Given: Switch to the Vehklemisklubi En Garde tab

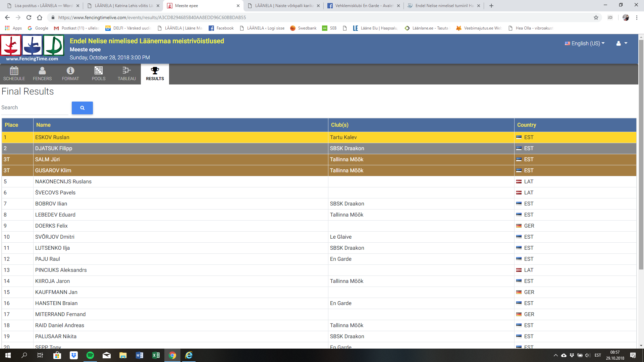Looking at the screenshot, I should [363, 6].
